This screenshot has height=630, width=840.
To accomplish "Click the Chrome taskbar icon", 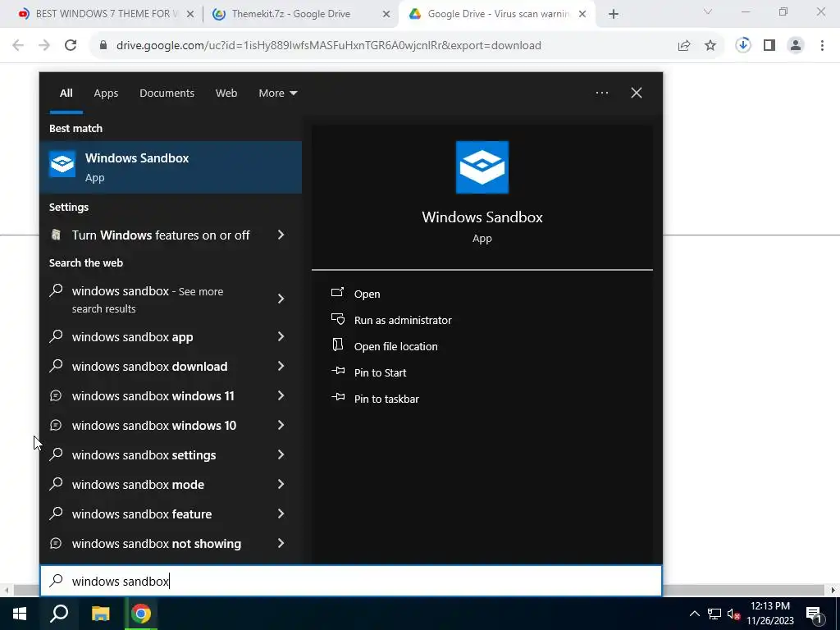I will tap(141, 614).
